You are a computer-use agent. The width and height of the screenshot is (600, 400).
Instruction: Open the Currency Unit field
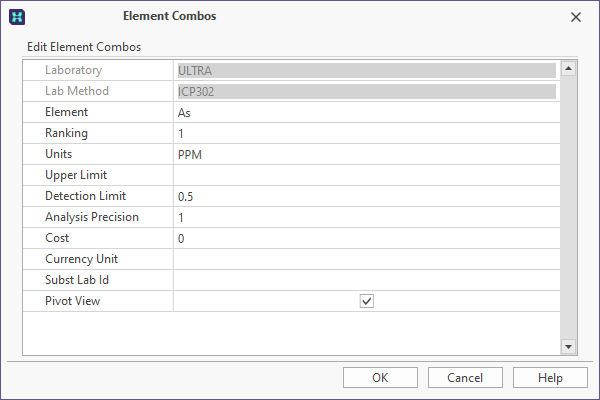[x=367, y=259]
